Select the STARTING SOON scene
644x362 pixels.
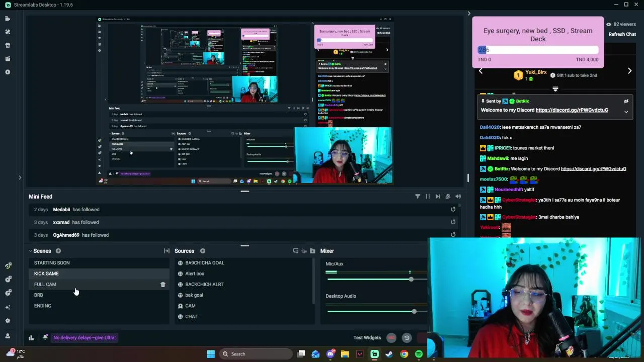click(99, 263)
